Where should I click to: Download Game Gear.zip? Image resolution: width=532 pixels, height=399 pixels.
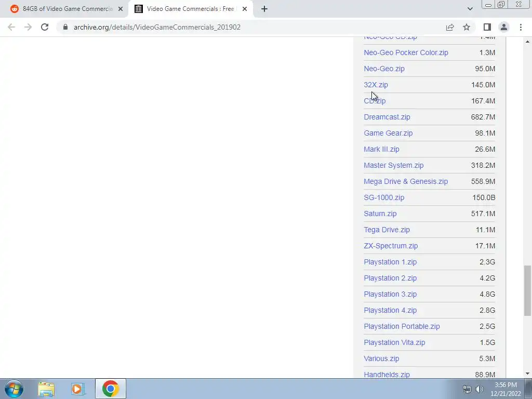tap(388, 133)
